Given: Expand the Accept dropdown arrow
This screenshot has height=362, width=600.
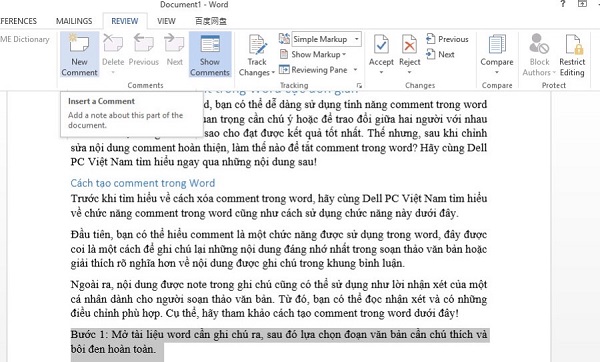Looking at the screenshot, I should (x=381, y=72).
